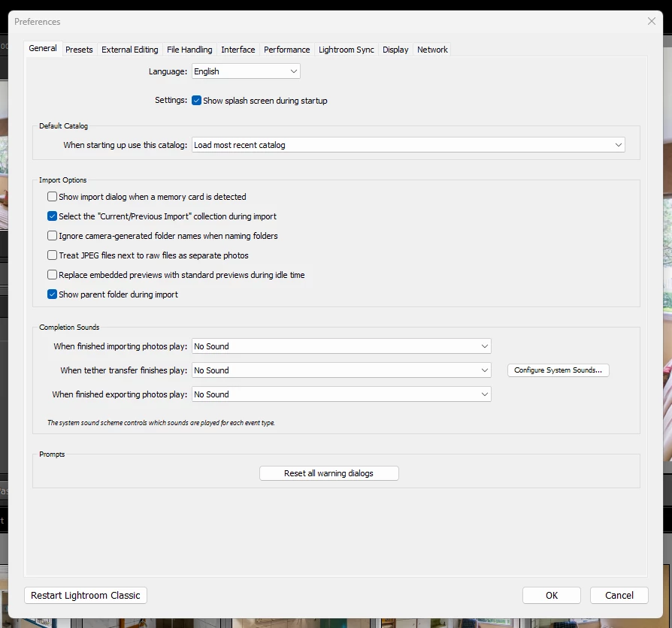The image size is (672, 628).
Task: Uncheck Select Current/Previous Import collection
Action: tap(53, 216)
